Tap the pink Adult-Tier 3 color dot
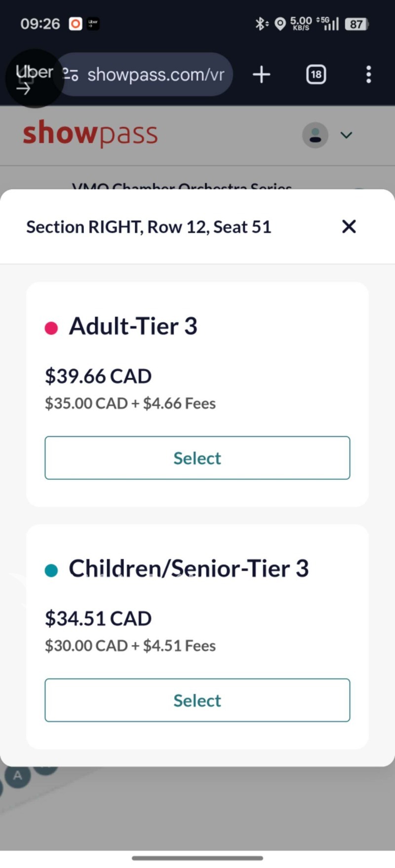The image size is (395, 868). tap(51, 328)
